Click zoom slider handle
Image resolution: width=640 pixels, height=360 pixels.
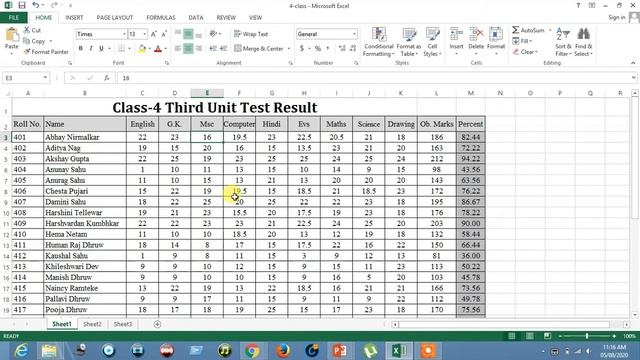click(587, 336)
